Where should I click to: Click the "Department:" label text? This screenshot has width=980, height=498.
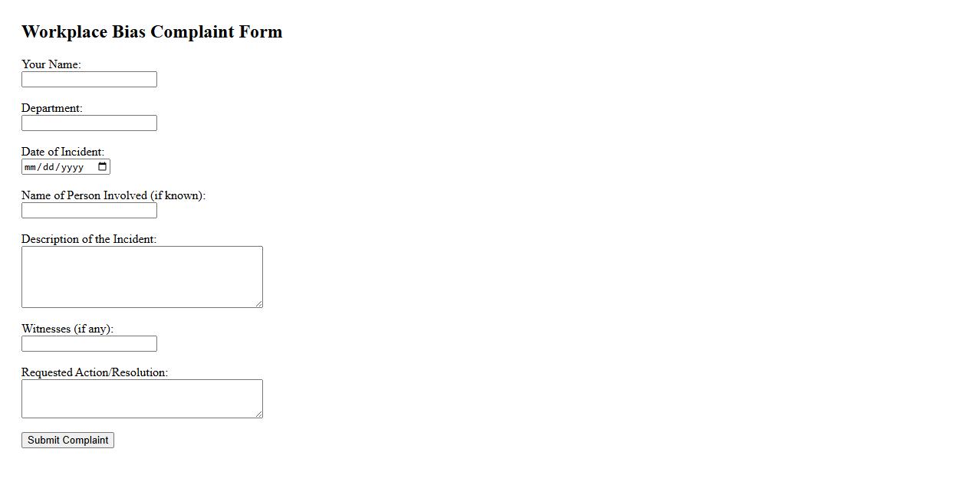[51, 108]
